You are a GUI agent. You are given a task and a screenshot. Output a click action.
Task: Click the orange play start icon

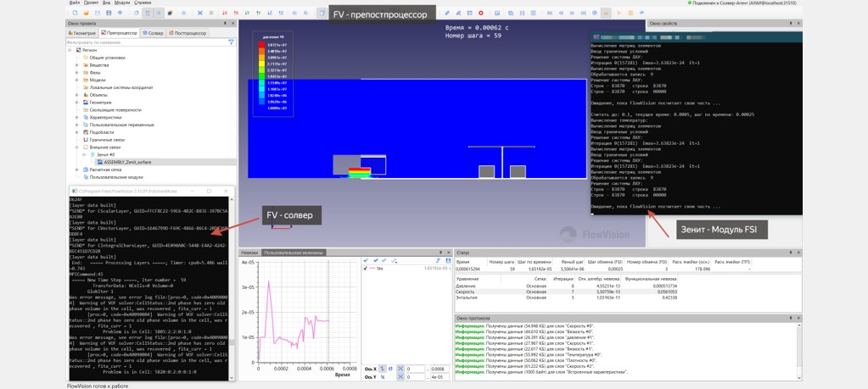tap(619, 13)
